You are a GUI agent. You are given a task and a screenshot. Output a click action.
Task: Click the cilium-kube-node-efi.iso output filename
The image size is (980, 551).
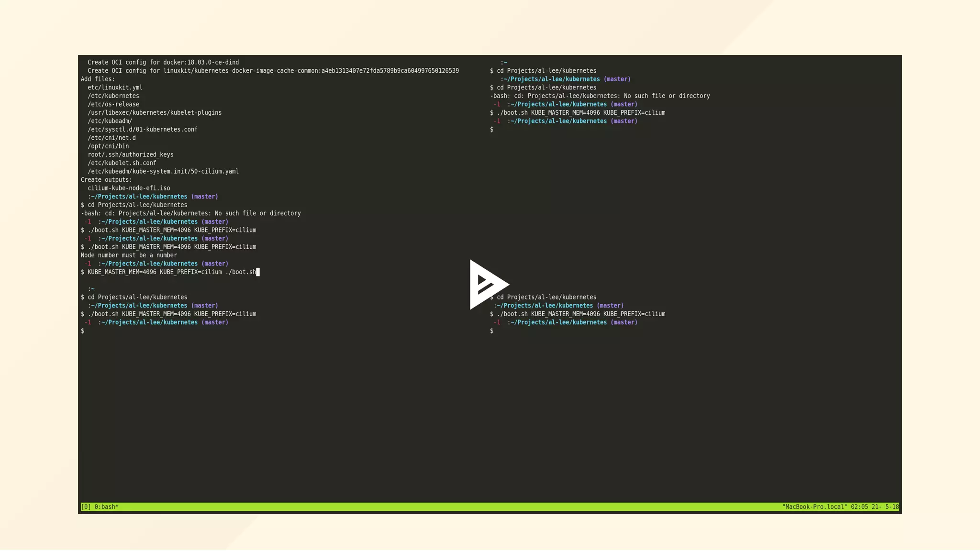coord(129,188)
